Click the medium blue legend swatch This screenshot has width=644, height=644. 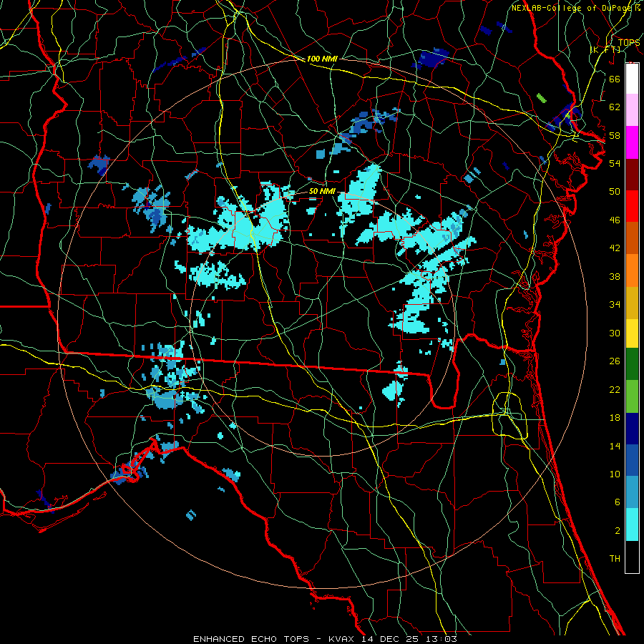point(632,460)
